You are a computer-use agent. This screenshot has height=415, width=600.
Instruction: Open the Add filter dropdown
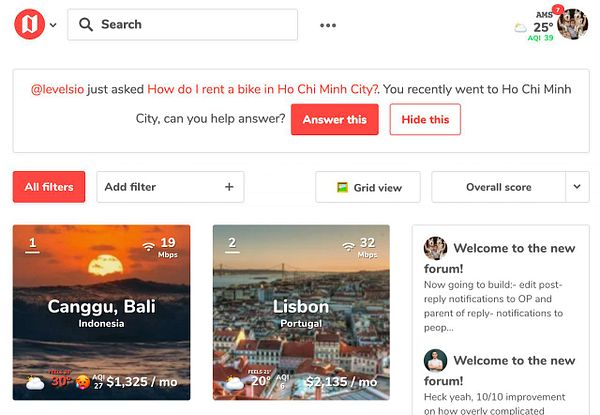170,187
